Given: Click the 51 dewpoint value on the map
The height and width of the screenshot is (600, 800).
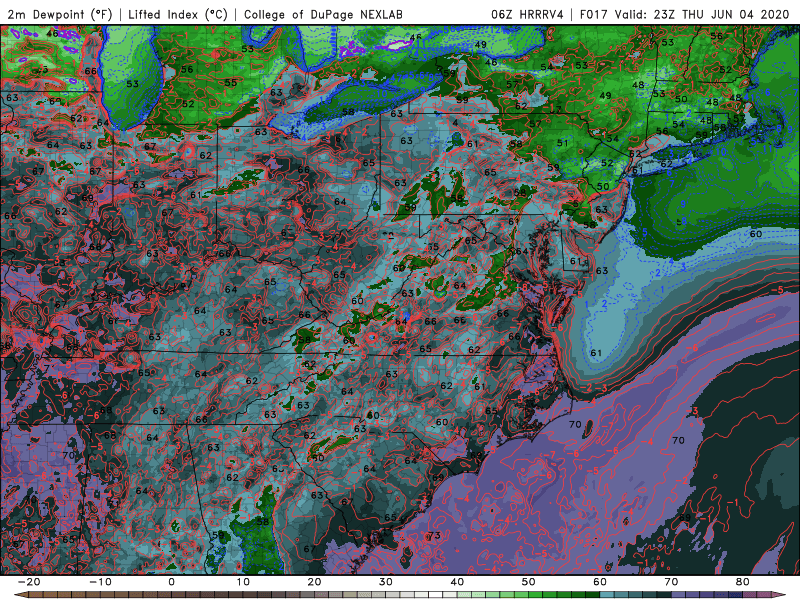Looking at the screenshot, I should coord(562,143).
